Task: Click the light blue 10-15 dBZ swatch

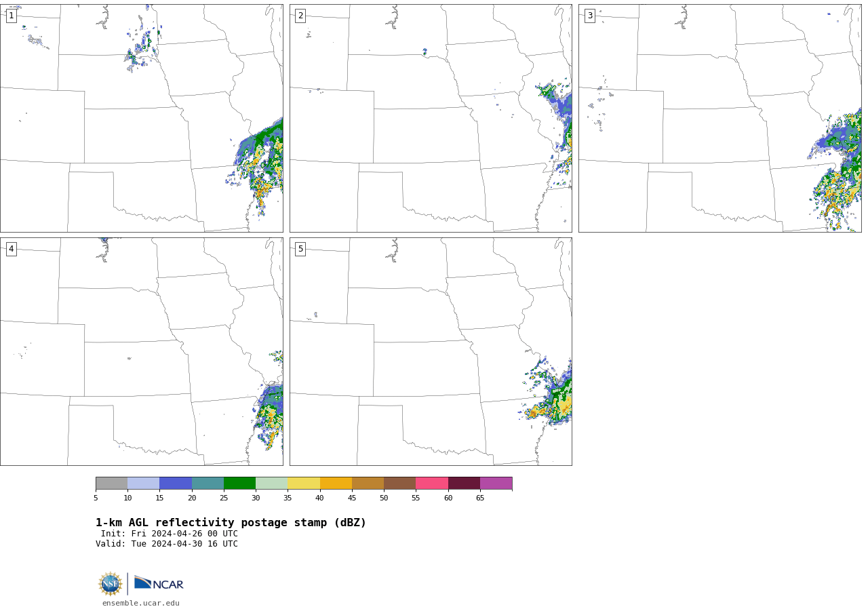Action: [143, 483]
